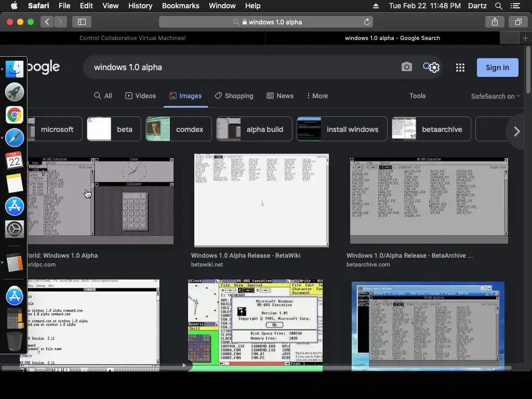Open the Tools filter options
The image size is (532, 399).
[x=417, y=96]
